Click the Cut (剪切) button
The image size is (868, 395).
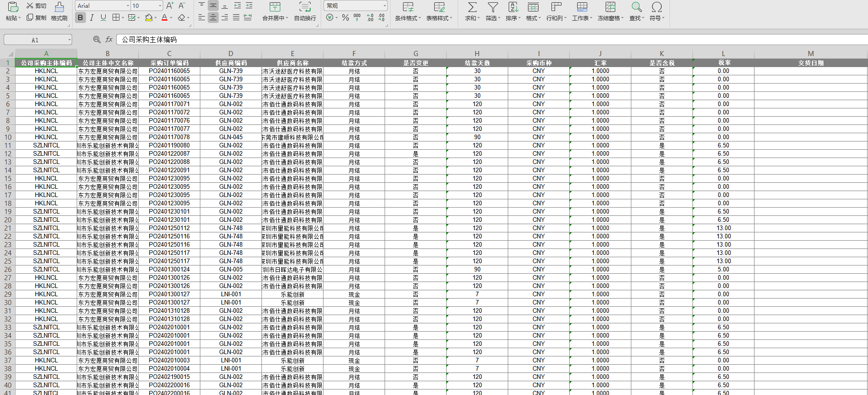[x=36, y=6]
